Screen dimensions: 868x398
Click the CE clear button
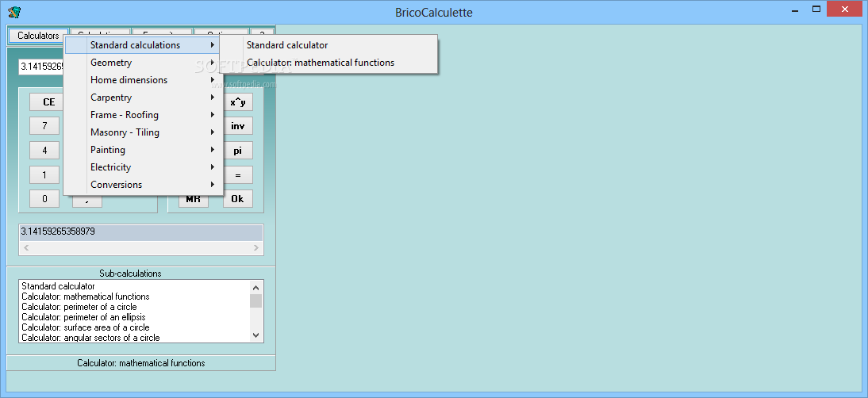(x=47, y=101)
